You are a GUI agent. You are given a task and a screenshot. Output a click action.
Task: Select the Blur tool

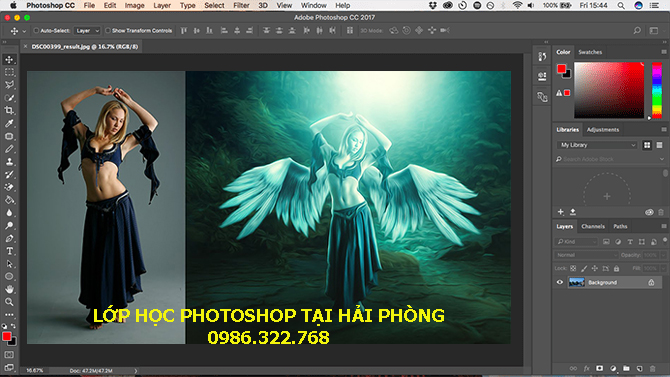pos(9,213)
